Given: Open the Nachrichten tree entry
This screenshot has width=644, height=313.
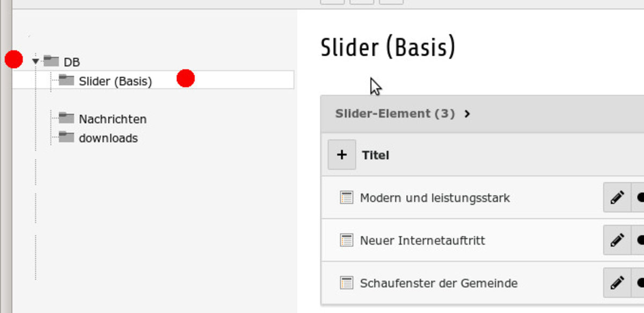Looking at the screenshot, I should pyautogui.click(x=113, y=119).
